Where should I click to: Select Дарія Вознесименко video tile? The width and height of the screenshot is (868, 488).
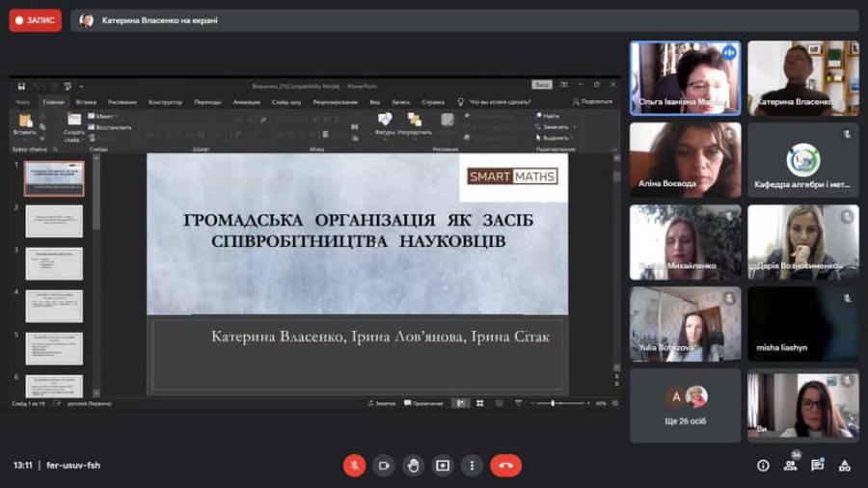(803, 242)
